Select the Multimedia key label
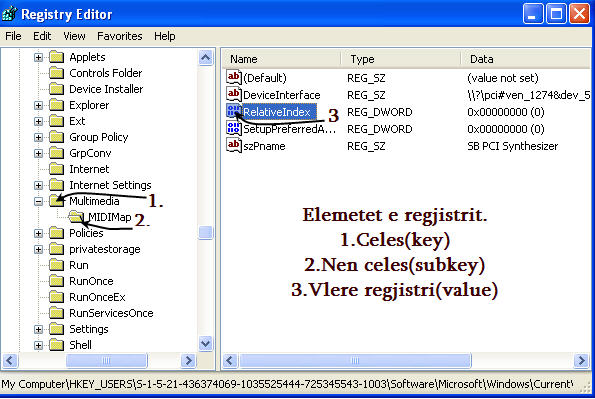 (94, 201)
